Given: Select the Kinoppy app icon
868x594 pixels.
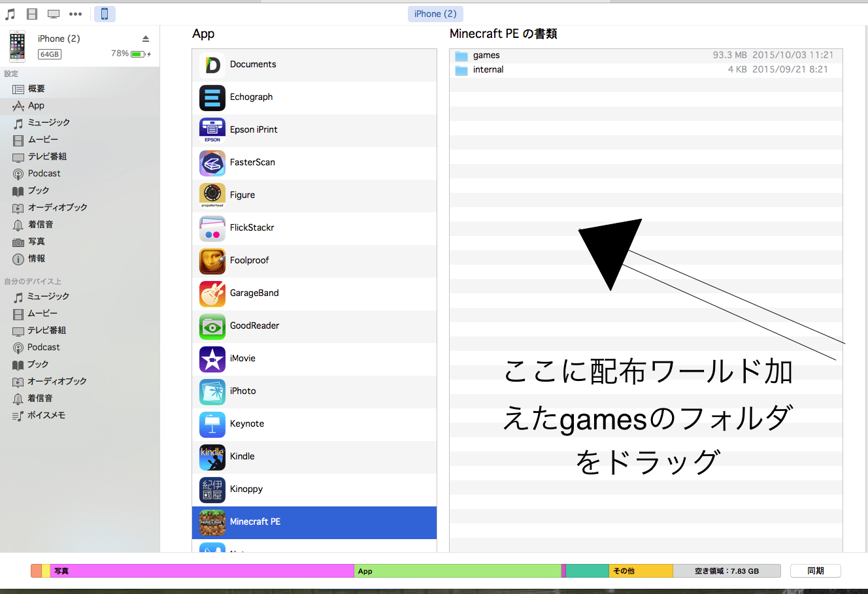Looking at the screenshot, I should pos(212,489).
